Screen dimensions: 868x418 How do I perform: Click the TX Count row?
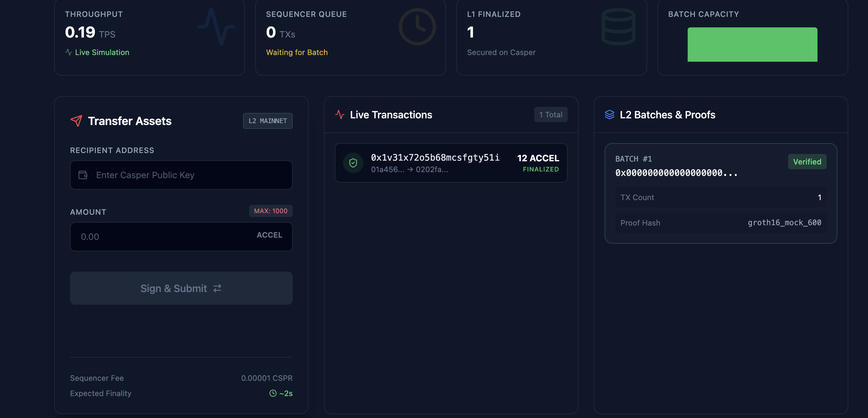coord(721,197)
